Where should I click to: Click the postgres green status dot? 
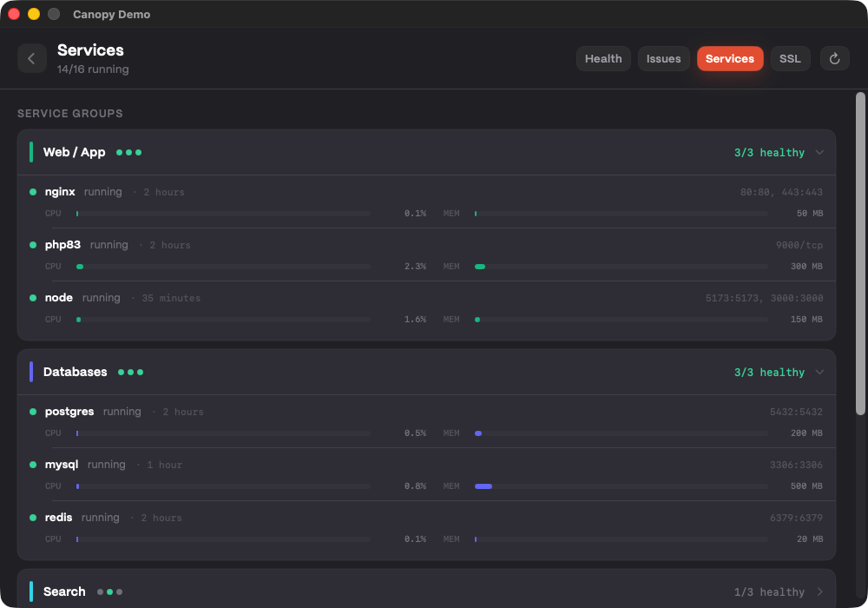click(33, 412)
